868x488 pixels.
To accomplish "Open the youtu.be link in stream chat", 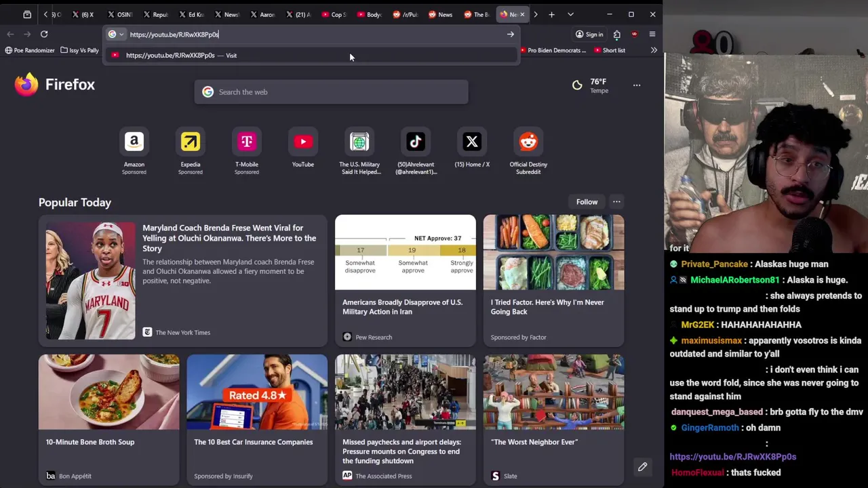I will pyautogui.click(x=733, y=457).
